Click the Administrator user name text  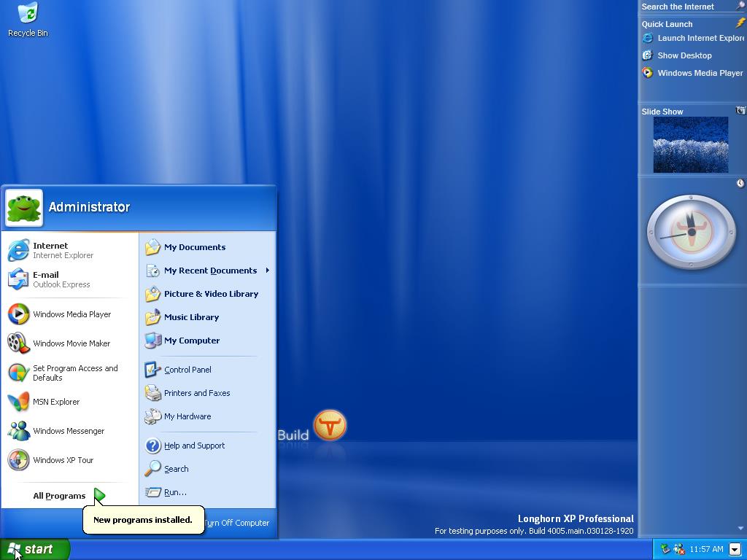(89, 207)
